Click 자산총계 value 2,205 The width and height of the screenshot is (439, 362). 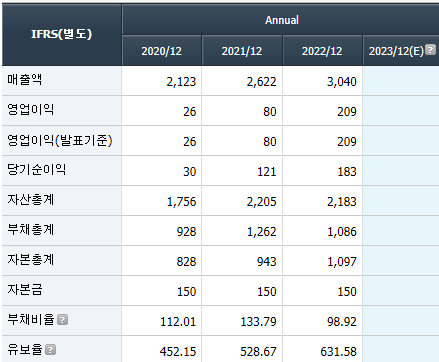(261, 202)
